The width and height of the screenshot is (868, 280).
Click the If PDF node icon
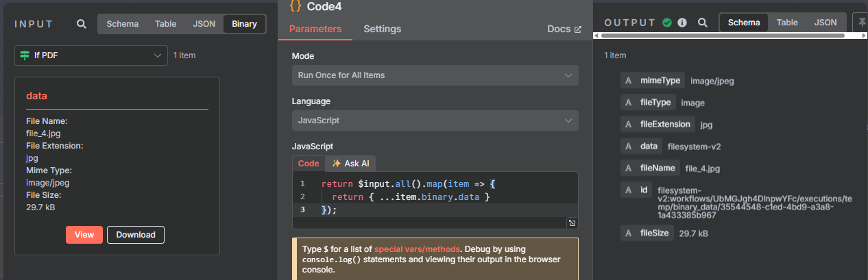[25, 55]
